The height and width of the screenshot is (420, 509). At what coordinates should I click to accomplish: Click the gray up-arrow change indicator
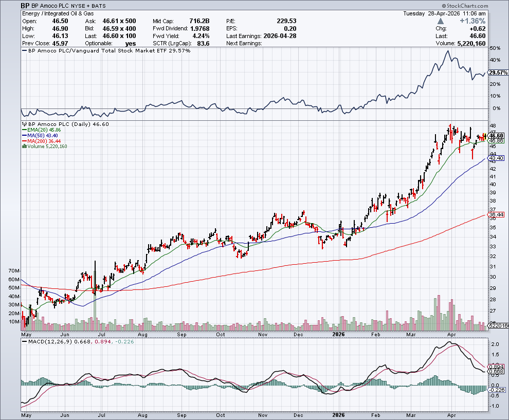point(441,22)
